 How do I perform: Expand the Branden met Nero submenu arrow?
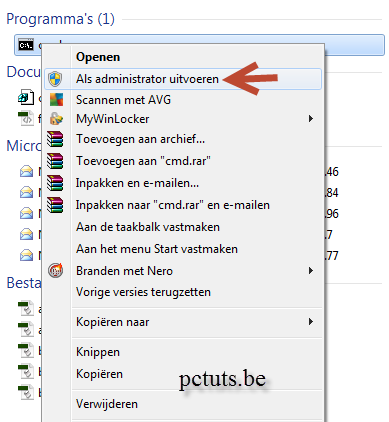click(x=311, y=271)
